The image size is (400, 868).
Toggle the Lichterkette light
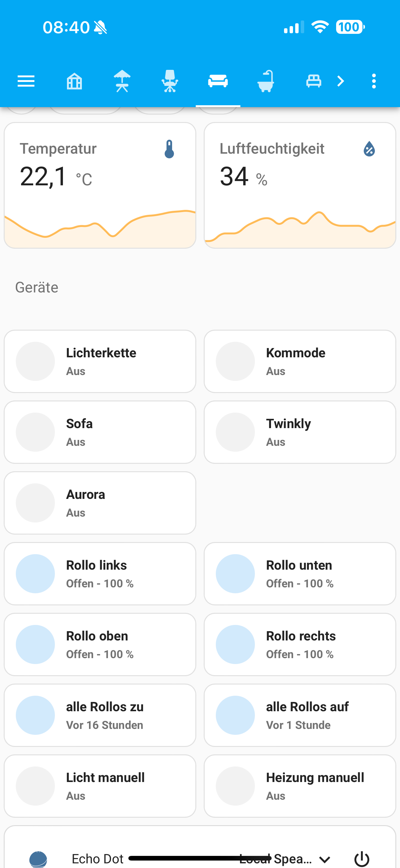pyautogui.click(x=35, y=361)
